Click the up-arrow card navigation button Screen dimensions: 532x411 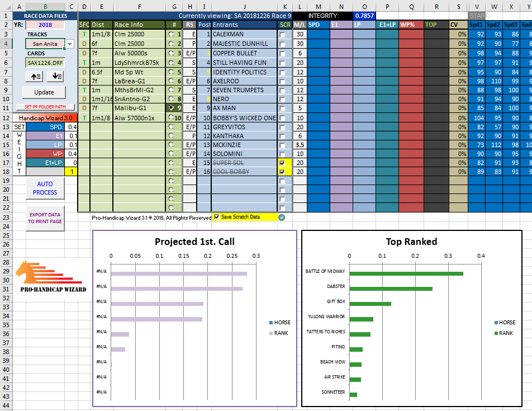pyautogui.click(x=36, y=77)
